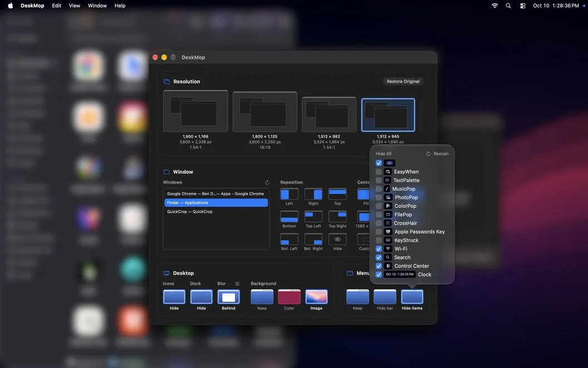Click Rescan in the popover
Viewport: 588px width, 368px height.
pos(437,153)
